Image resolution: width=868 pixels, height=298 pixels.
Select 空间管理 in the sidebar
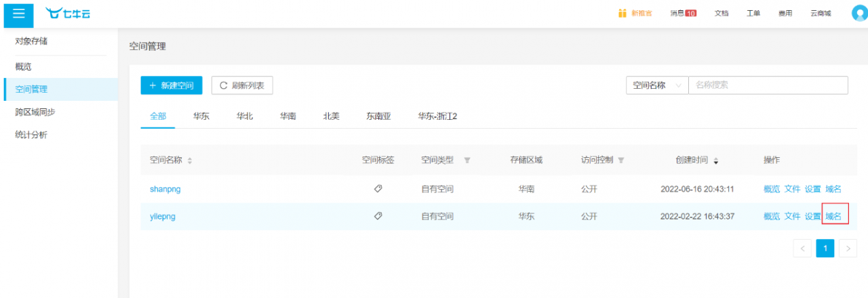click(60, 89)
